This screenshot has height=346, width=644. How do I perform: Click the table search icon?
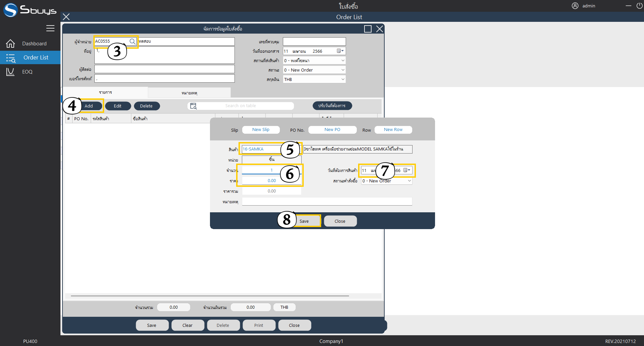click(x=194, y=106)
